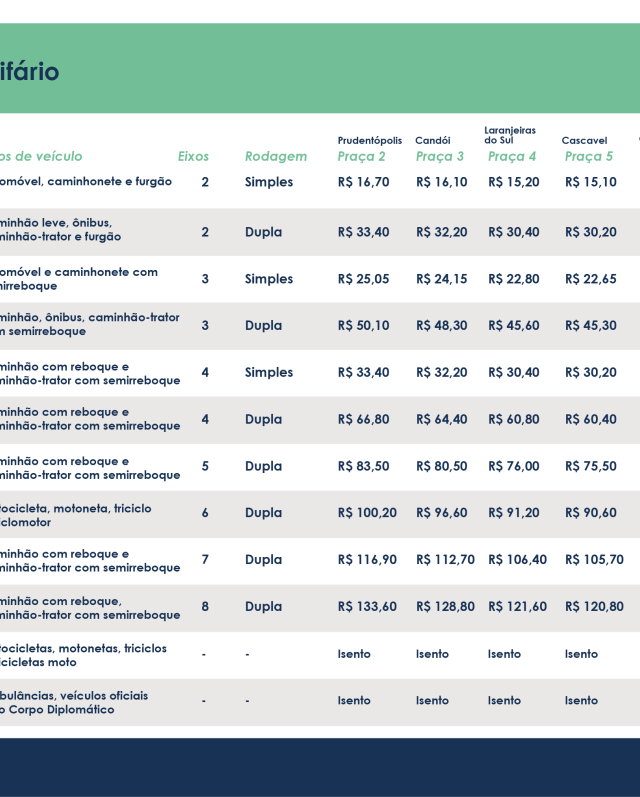640x797 pixels.
Task: Select the R$ 15,10 Cascavel price
Action: pos(590,182)
